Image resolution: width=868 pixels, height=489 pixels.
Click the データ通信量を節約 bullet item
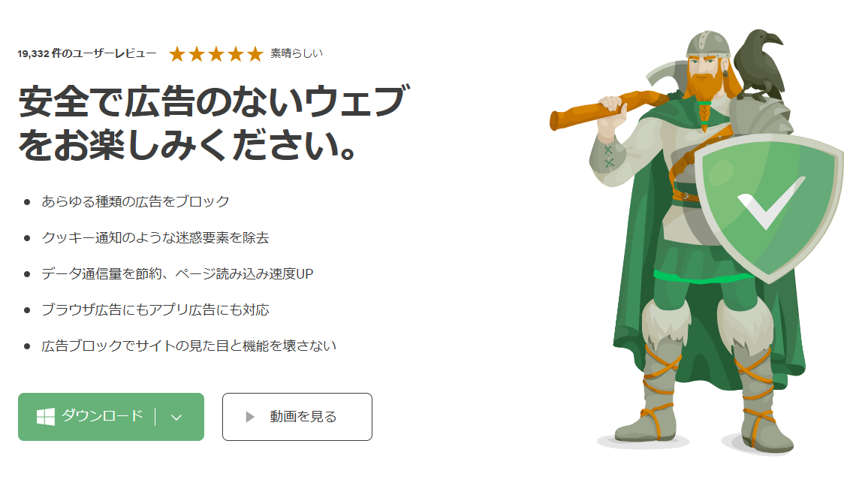(177, 273)
